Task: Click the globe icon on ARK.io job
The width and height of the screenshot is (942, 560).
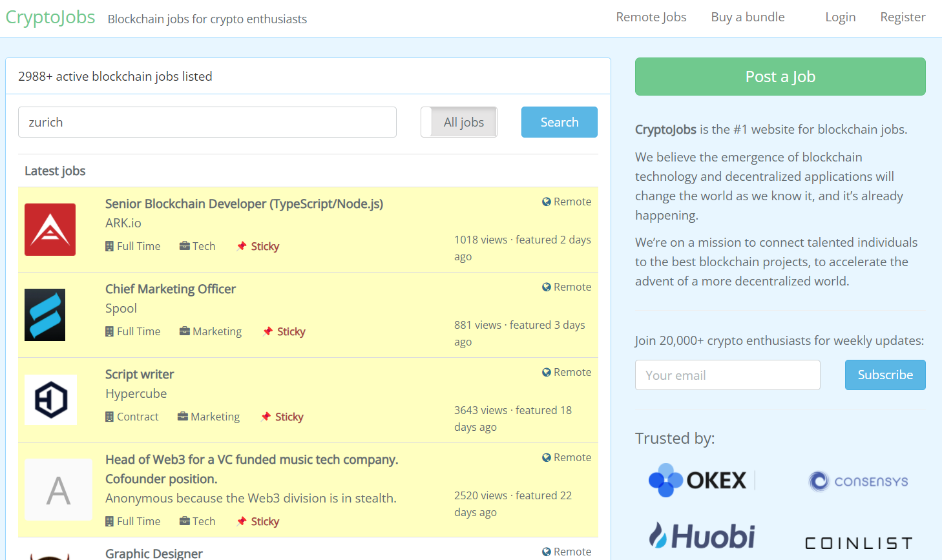Action: pos(547,202)
